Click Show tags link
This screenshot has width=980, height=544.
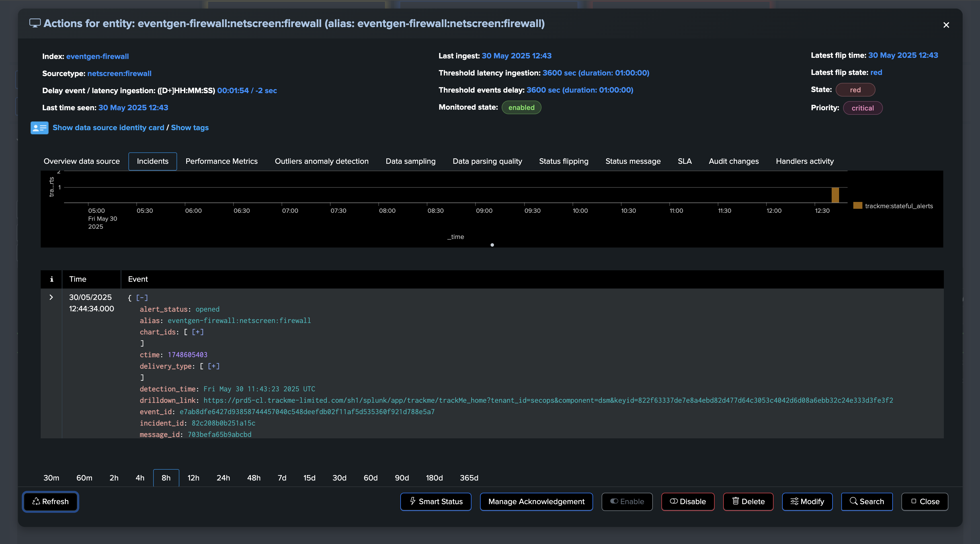(x=189, y=128)
